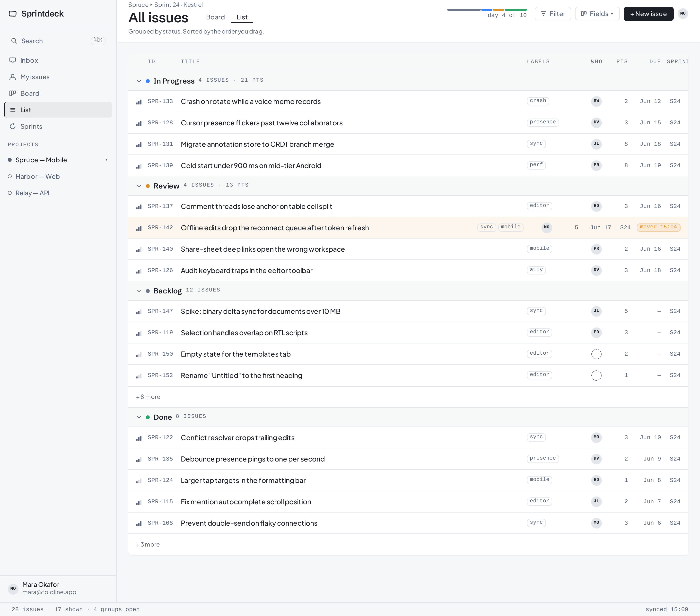The image size is (700, 616).
Task: Click the My issues person icon
Action: point(13,77)
